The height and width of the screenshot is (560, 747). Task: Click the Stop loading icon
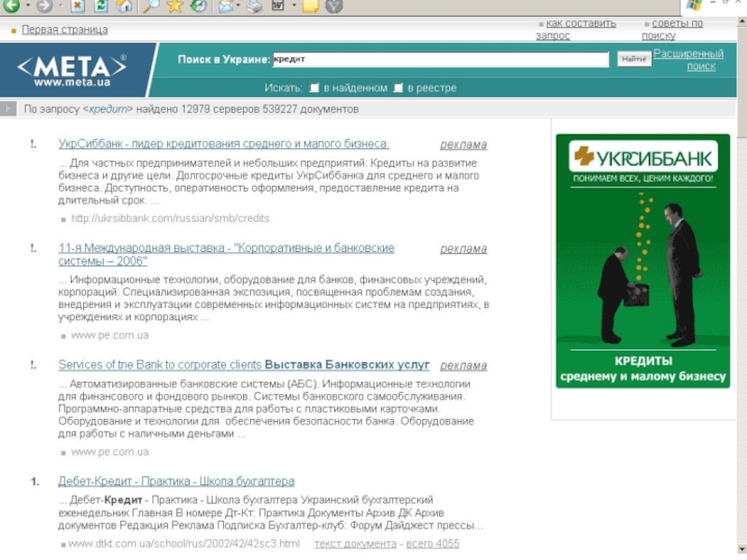pyautogui.click(x=78, y=6)
